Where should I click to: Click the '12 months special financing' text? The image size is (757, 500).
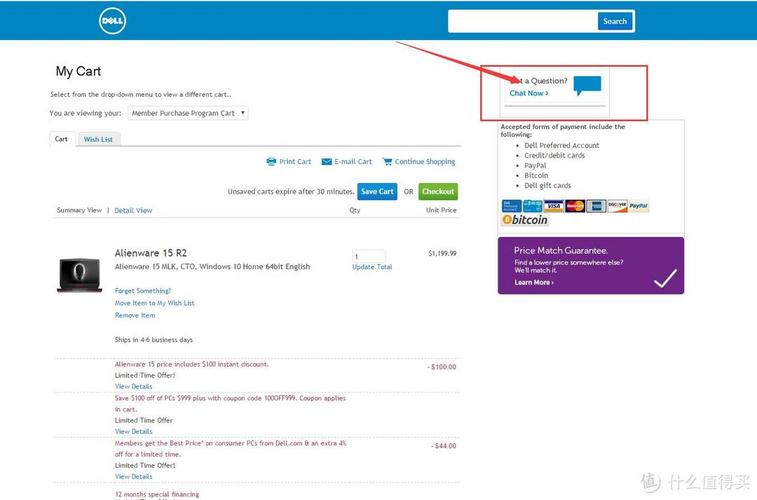[x=157, y=494]
